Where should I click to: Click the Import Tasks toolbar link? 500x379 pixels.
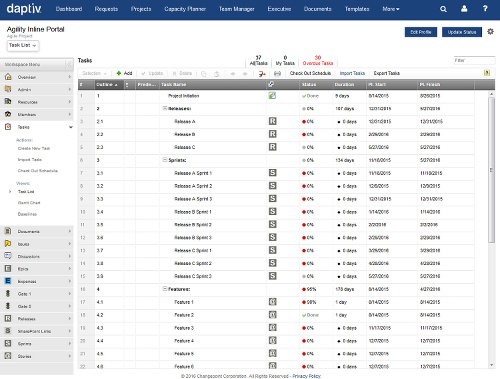point(352,73)
